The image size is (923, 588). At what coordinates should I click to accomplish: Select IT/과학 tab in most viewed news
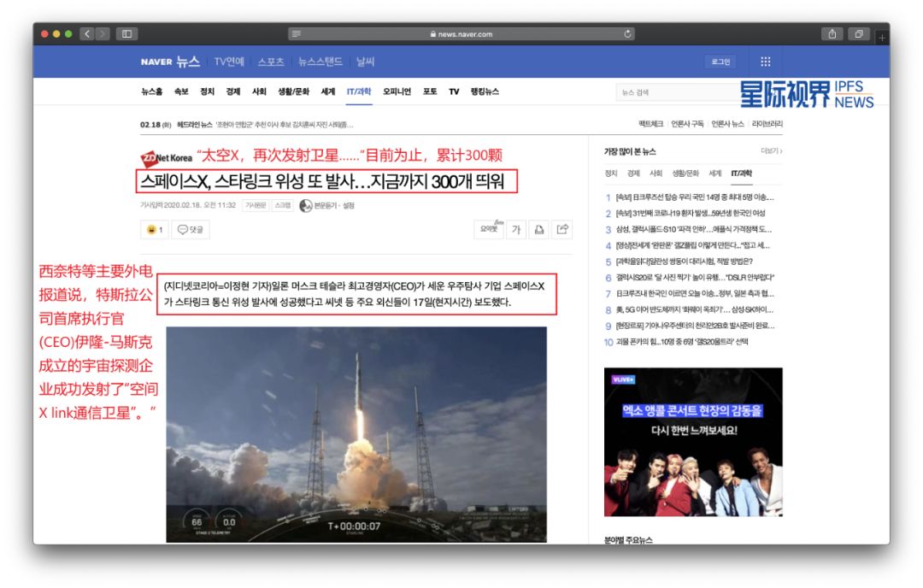741,173
